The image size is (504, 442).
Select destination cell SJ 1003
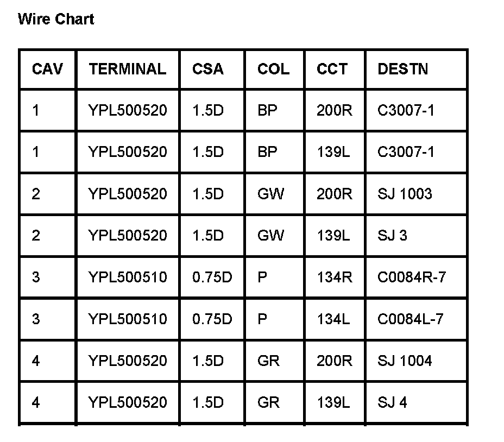click(x=405, y=194)
